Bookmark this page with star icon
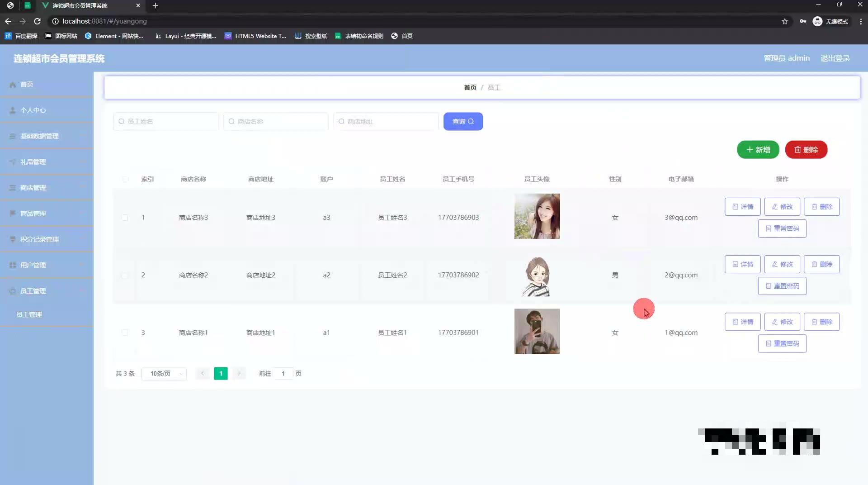Viewport: 868px width, 485px height. 784,21
